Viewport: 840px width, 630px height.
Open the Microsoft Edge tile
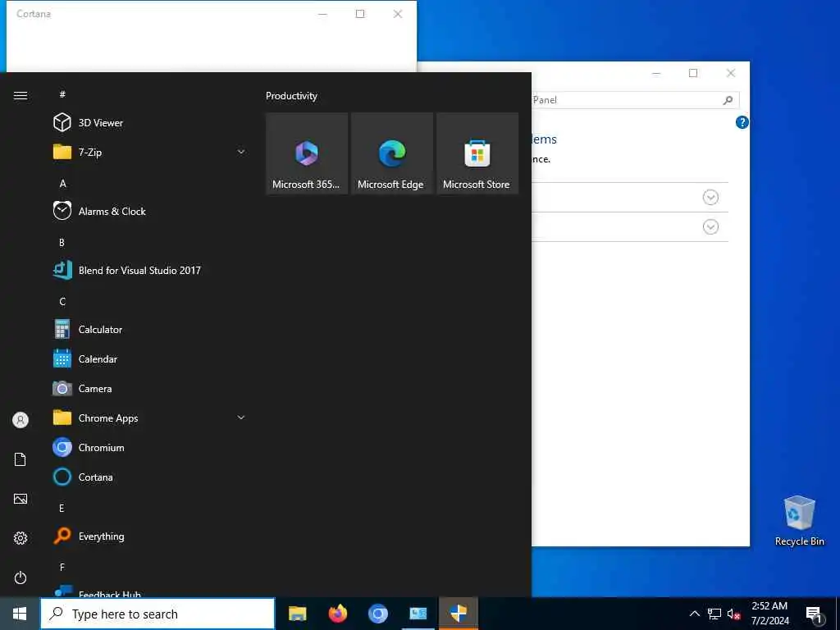click(x=392, y=153)
